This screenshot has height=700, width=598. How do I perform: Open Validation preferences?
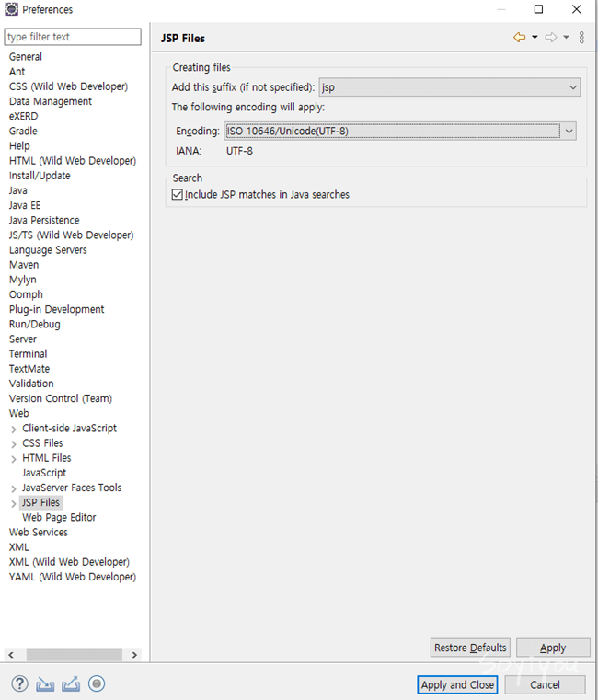(31, 384)
